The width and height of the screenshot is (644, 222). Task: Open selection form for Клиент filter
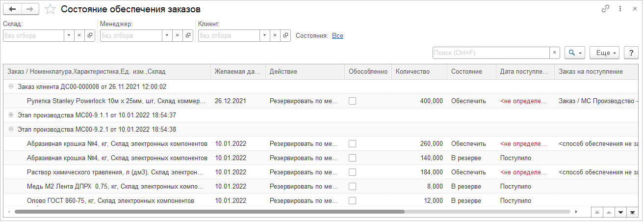pos(285,35)
